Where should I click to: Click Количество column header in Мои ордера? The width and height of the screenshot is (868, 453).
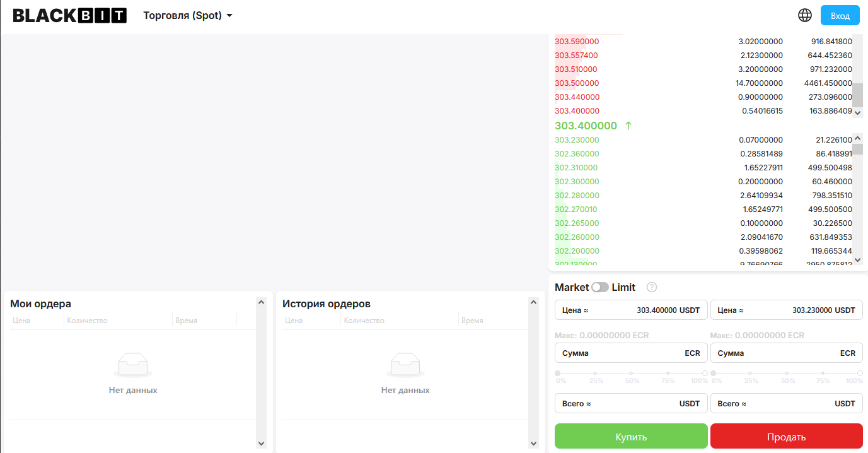(x=87, y=321)
